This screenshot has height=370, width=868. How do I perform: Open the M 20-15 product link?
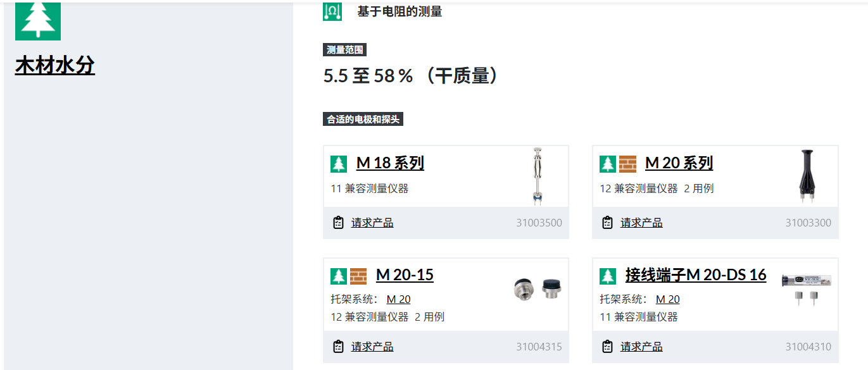coord(405,275)
